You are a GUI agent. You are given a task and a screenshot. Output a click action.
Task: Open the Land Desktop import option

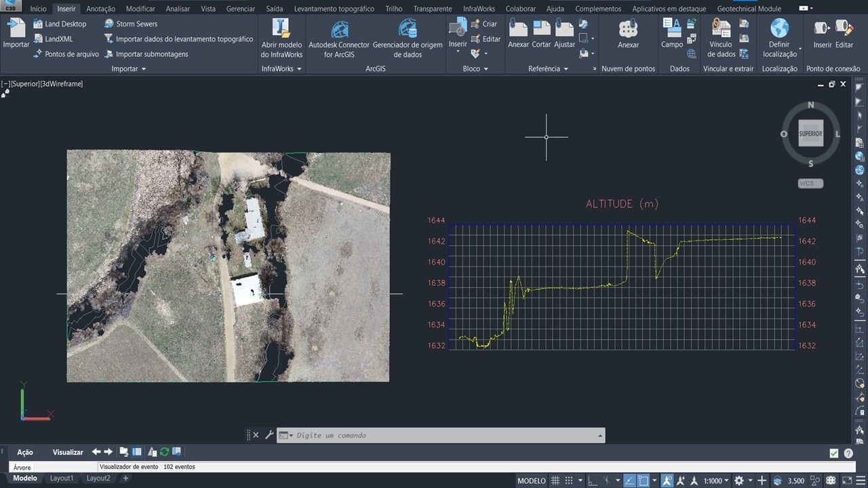(60, 24)
